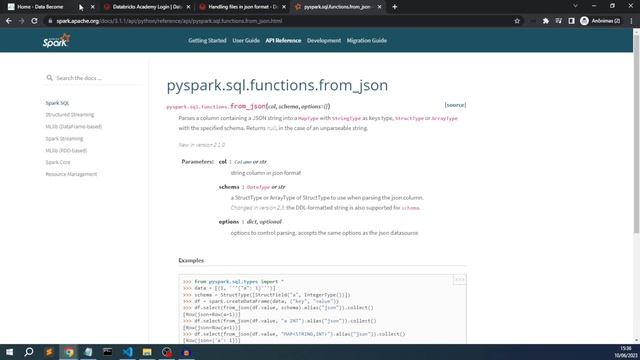Click the StructType link in description

pyautogui.click(x=409, y=118)
